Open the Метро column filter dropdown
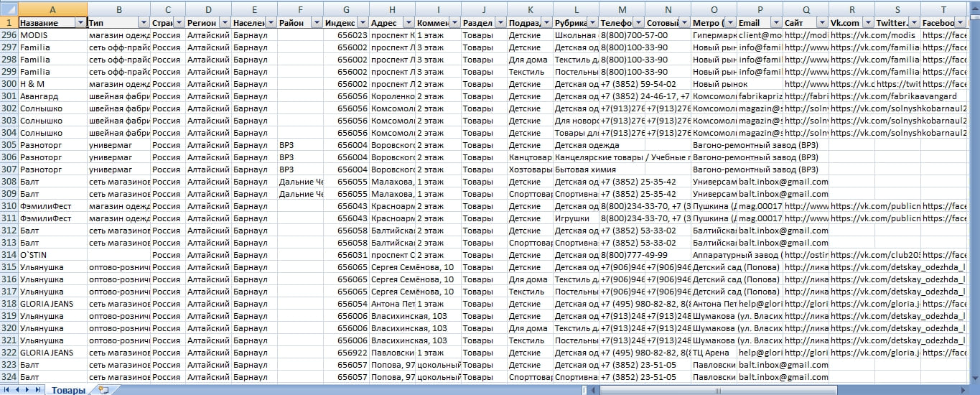Viewport: 980px width, 395px height. point(729,23)
